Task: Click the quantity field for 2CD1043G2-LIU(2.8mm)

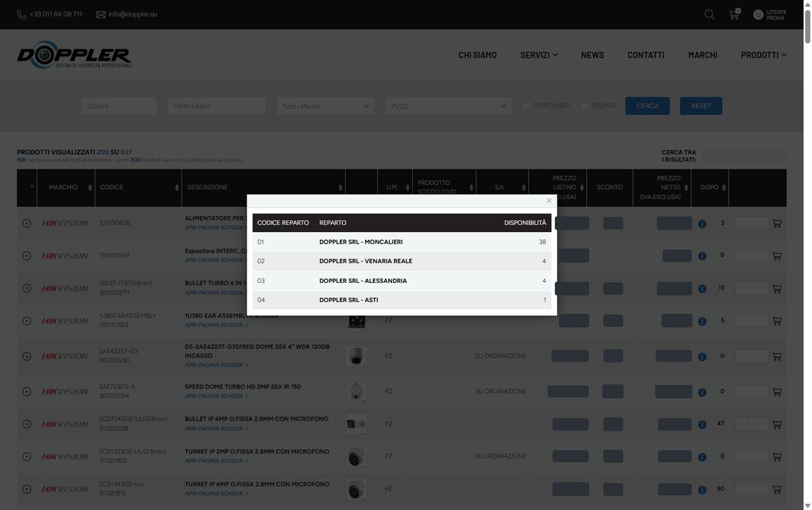Action: (x=752, y=424)
